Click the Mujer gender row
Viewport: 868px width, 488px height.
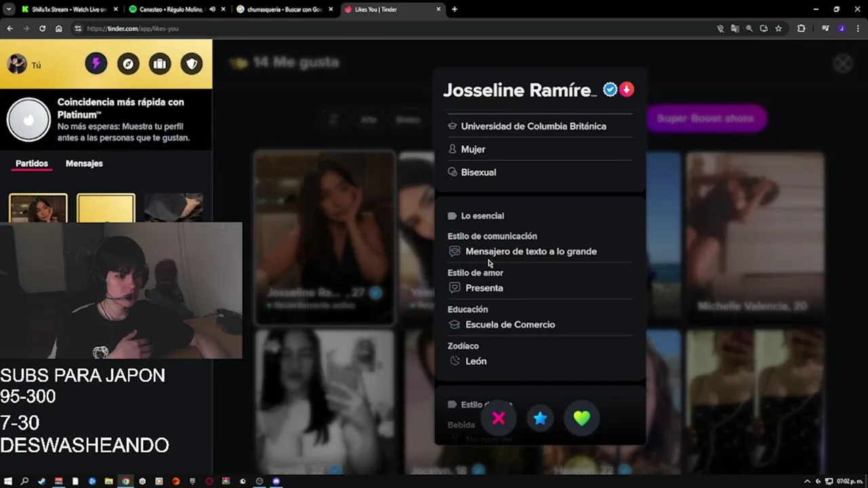(x=540, y=149)
